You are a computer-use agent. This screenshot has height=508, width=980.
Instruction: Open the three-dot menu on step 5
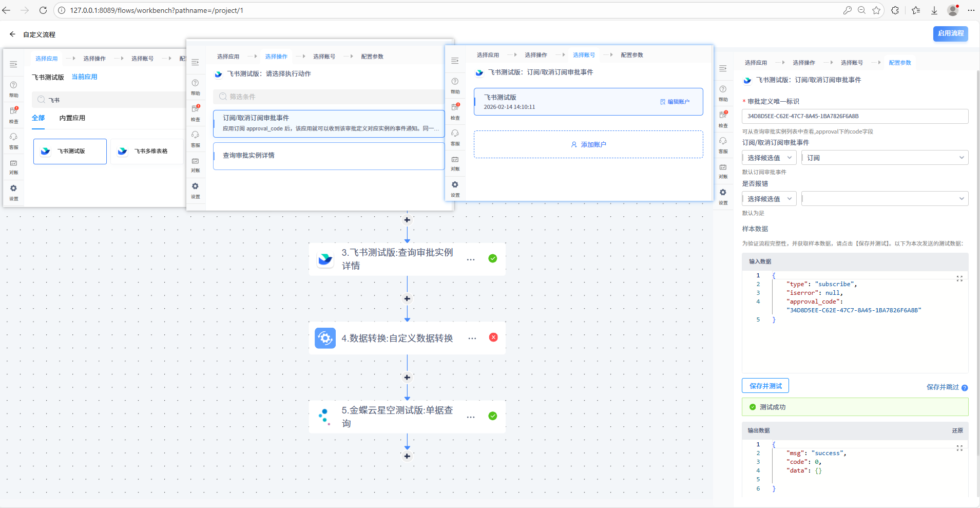tap(471, 417)
